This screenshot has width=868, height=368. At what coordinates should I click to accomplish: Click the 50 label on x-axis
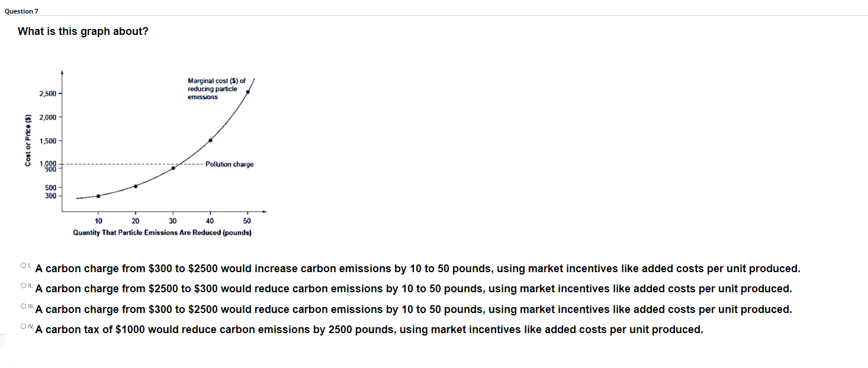[x=247, y=220]
